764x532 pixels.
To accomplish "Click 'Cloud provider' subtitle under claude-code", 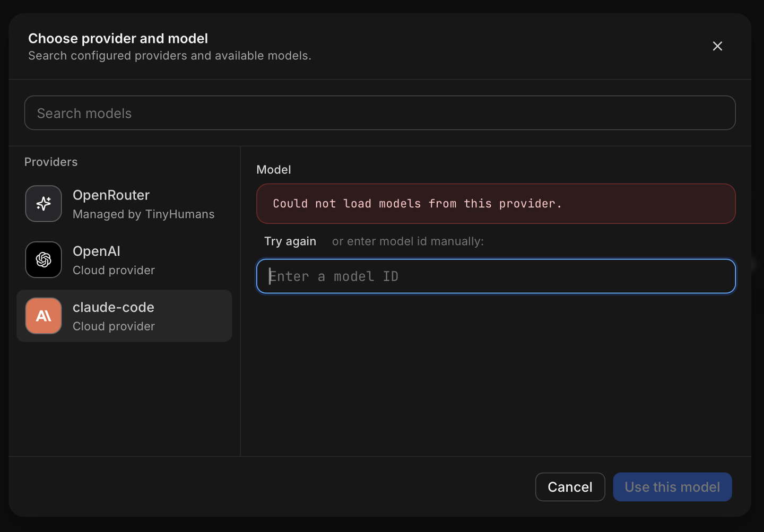I will click(x=114, y=327).
